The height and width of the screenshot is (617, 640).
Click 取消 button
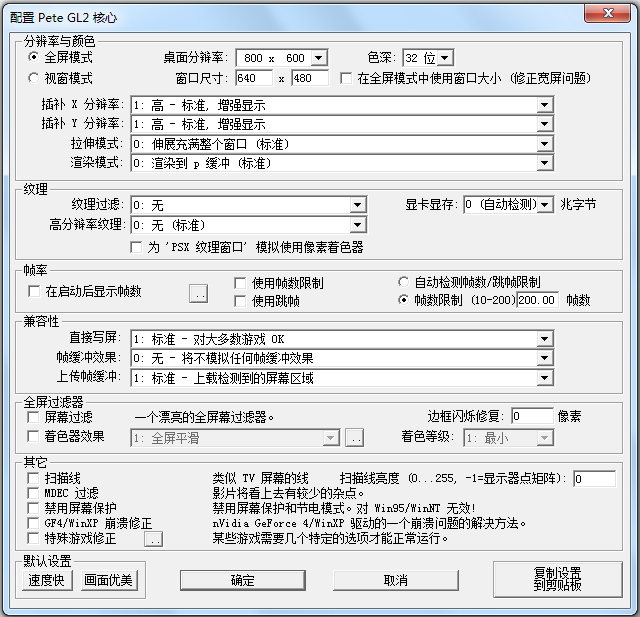(x=396, y=580)
